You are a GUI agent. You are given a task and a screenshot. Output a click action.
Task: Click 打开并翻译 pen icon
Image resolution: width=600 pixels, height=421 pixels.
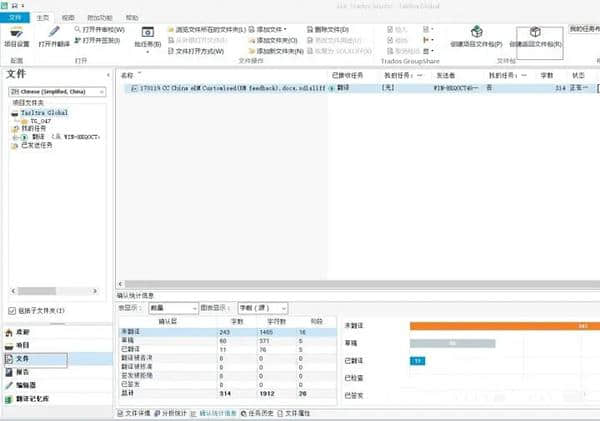[x=54, y=32]
